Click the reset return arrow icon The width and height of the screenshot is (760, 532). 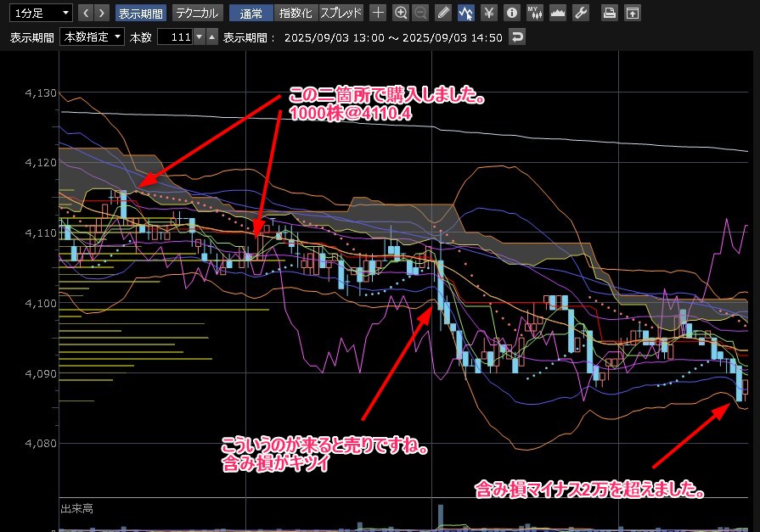tap(517, 36)
